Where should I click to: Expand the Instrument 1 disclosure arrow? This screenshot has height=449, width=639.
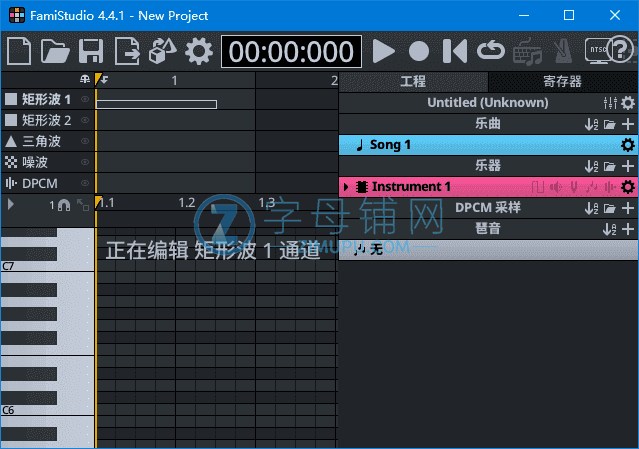(346, 187)
